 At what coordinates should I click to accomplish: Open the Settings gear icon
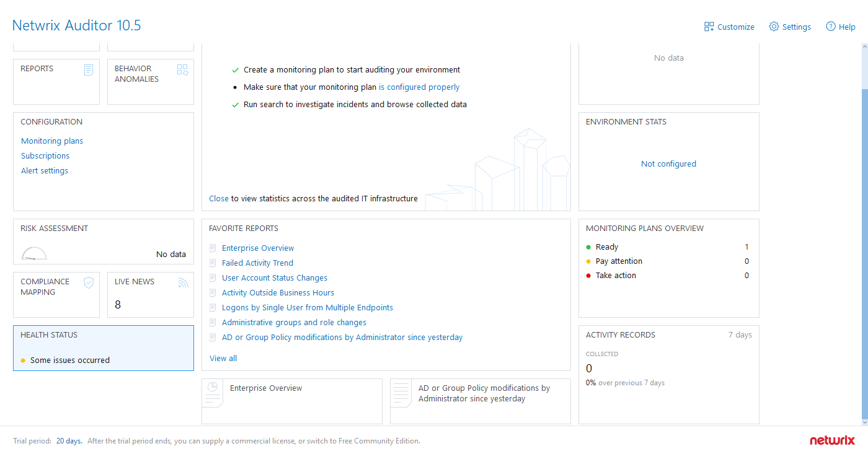[x=773, y=27]
